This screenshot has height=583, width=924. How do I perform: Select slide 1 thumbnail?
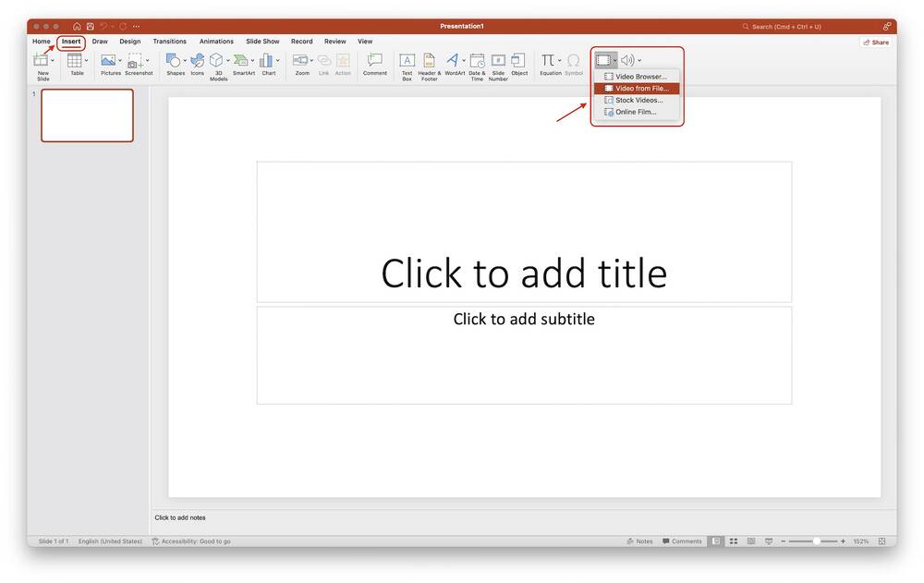click(87, 115)
